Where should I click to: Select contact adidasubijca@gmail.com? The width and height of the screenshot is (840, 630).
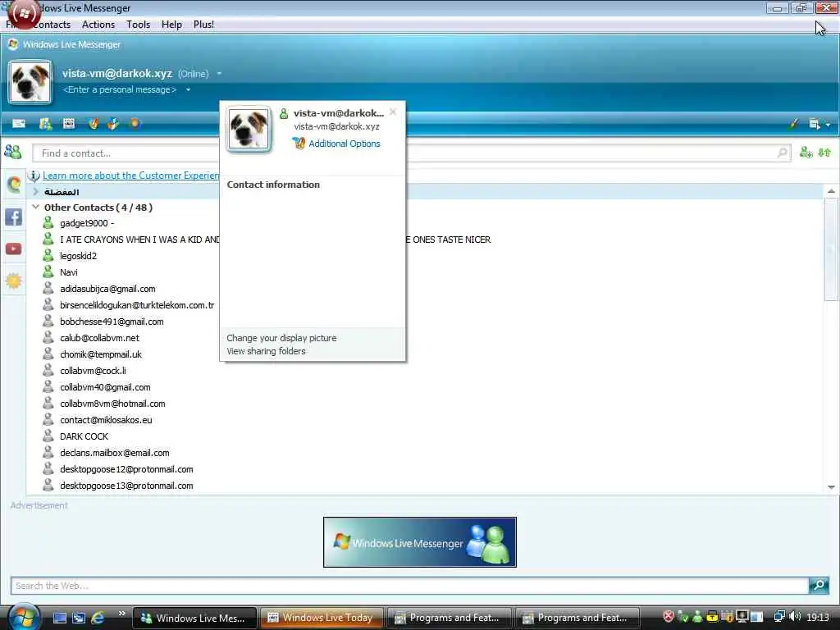[107, 289]
